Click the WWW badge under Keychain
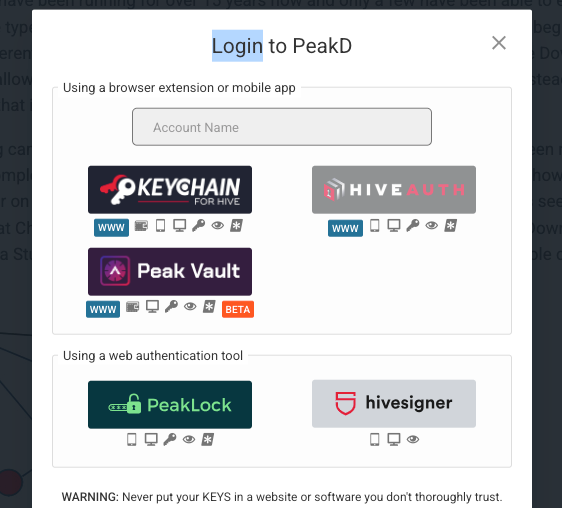The image size is (562, 508). pyautogui.click(x=111, y=228)
